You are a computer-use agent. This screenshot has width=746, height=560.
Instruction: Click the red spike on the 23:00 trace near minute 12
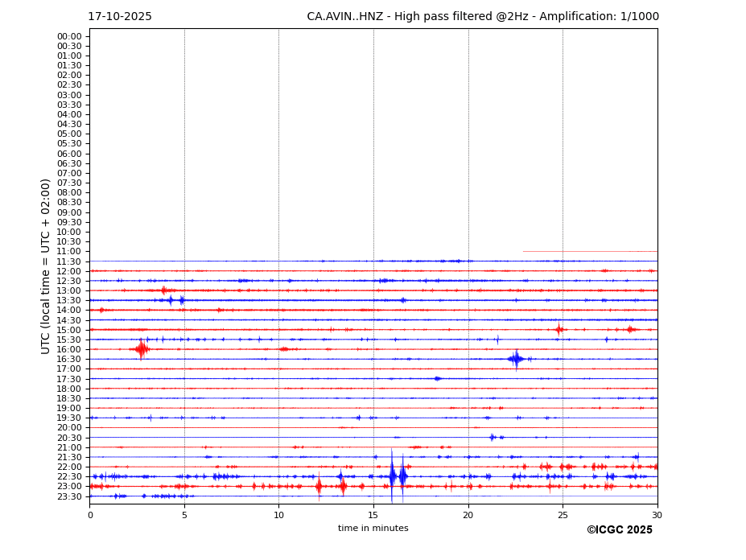pos(319,486)
